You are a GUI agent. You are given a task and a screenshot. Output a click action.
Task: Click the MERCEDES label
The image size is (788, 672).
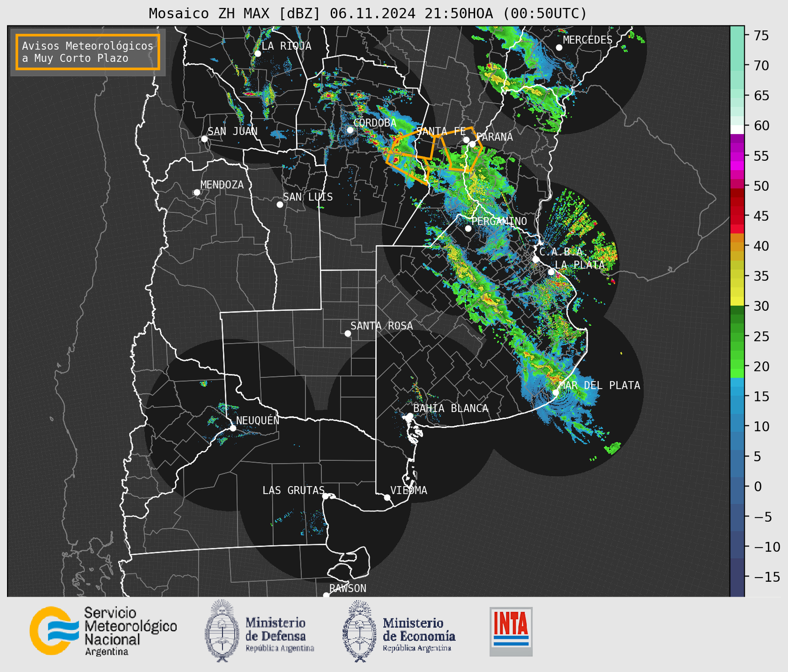[x=588, y=40]
